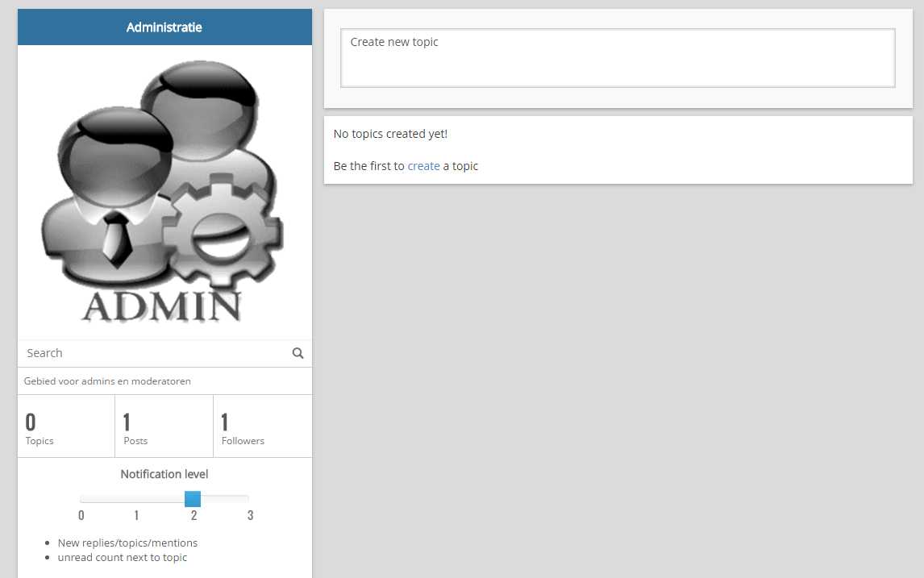Set notification level to 1
Image resolution: width=924 pixels, height=578 pixels.
[137, 515]
